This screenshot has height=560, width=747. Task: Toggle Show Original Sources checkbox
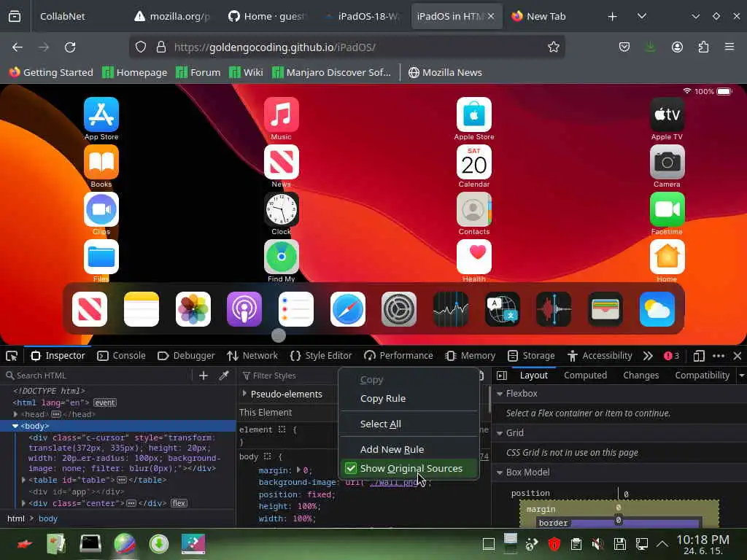[351, 469]
